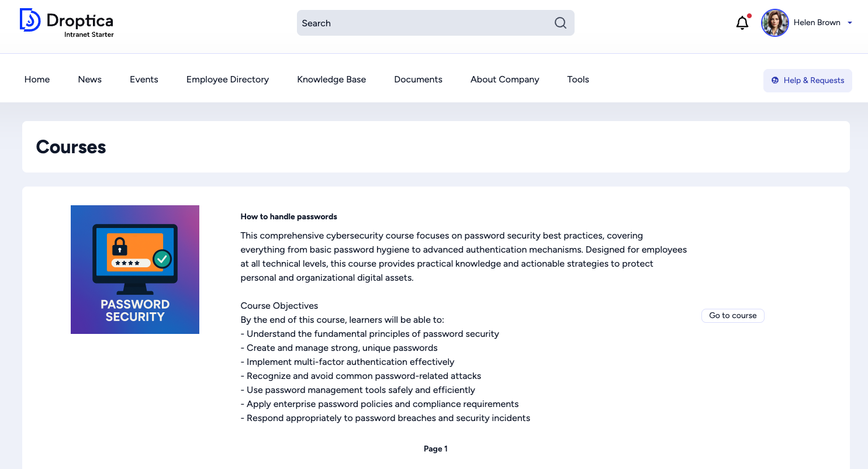Open the Tools menu item

click(577, 80)
